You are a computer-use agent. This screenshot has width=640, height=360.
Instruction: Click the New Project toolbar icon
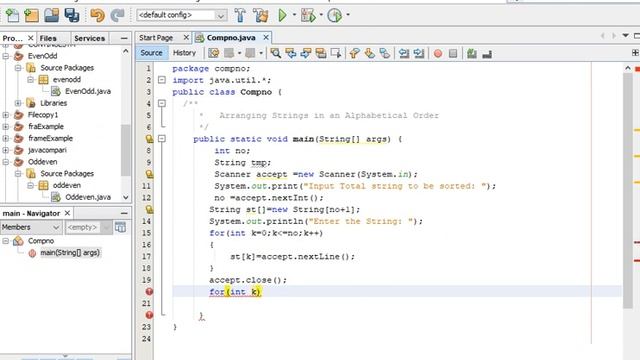pos(31,16)
